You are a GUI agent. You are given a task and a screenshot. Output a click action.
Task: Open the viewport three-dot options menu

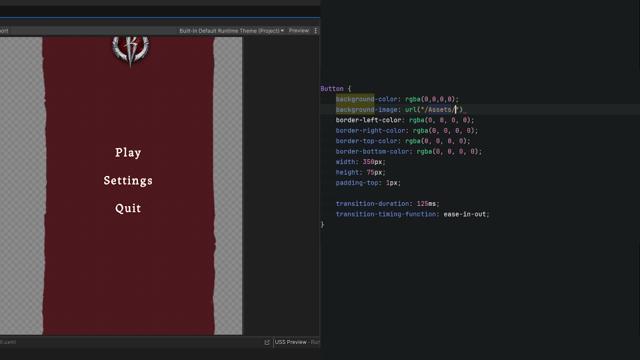(316, 31)
